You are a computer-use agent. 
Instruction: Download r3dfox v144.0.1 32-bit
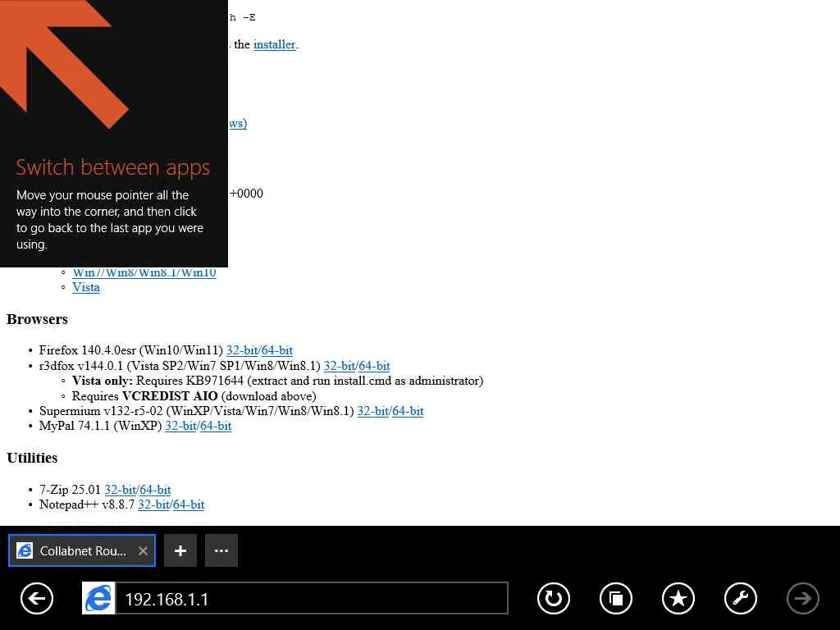pos(340,366)
